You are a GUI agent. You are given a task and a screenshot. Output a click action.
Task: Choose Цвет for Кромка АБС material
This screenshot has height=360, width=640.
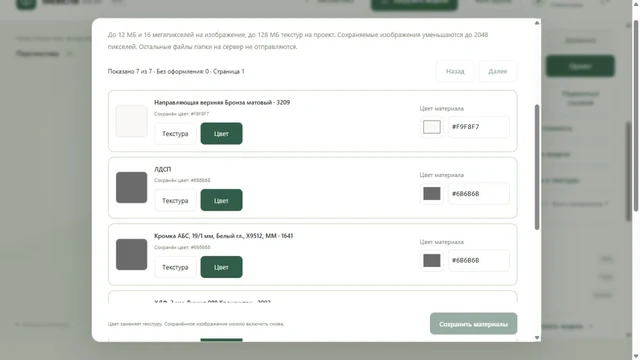tap(221, 267)
